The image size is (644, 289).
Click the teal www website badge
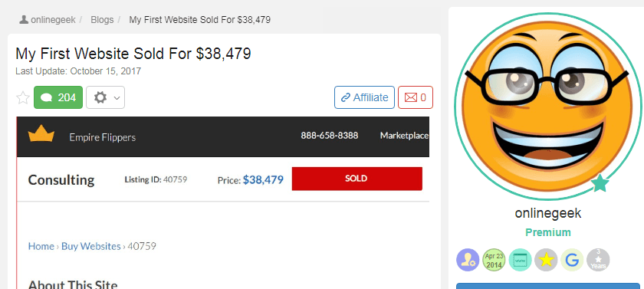click(x=520, y=260)
